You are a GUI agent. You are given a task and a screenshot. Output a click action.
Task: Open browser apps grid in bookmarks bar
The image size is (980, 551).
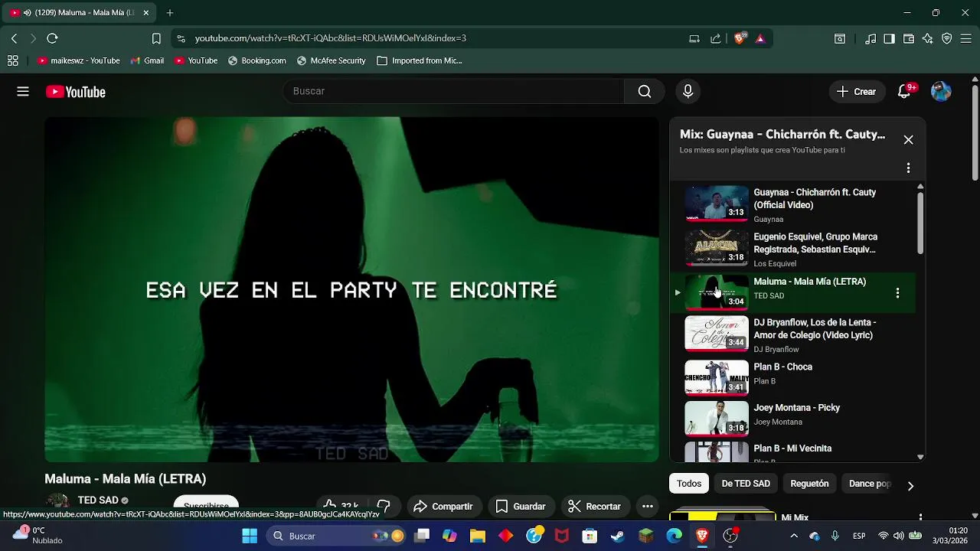(13, 60)
